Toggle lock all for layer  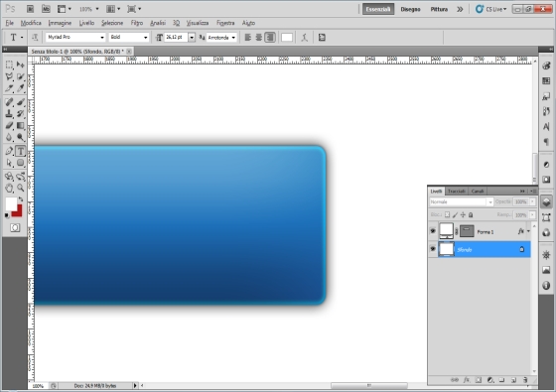coord(471,214)
